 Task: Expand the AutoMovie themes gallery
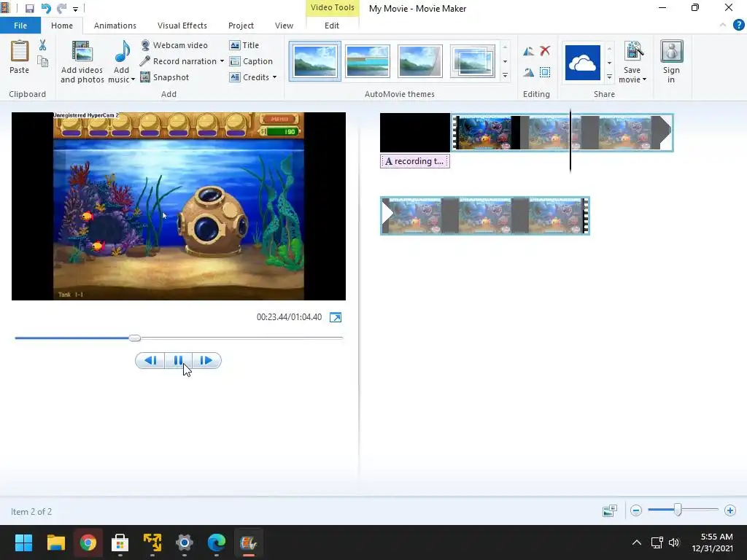(x=505, y=75)
